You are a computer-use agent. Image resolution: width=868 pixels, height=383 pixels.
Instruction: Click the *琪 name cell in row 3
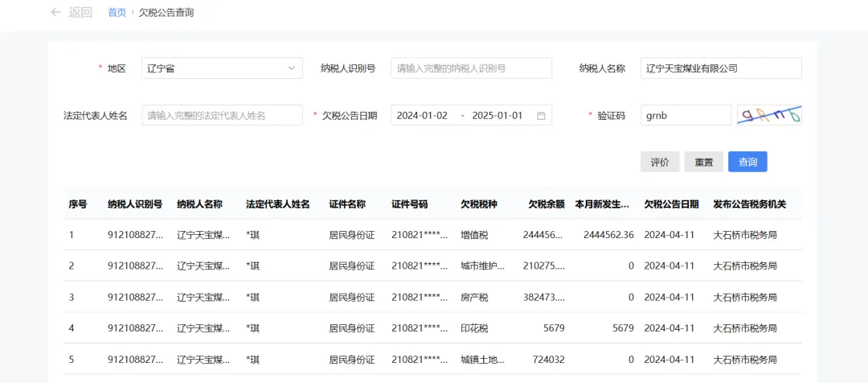253,297
